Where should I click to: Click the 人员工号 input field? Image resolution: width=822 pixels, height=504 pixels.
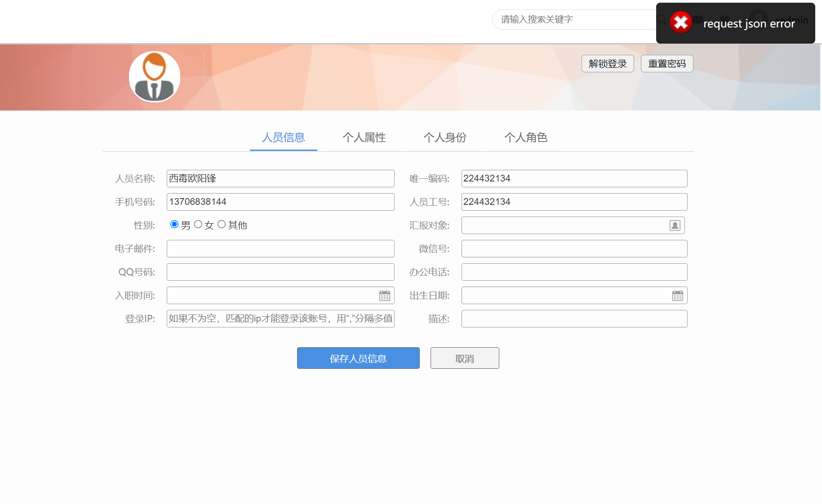(574, 202)
